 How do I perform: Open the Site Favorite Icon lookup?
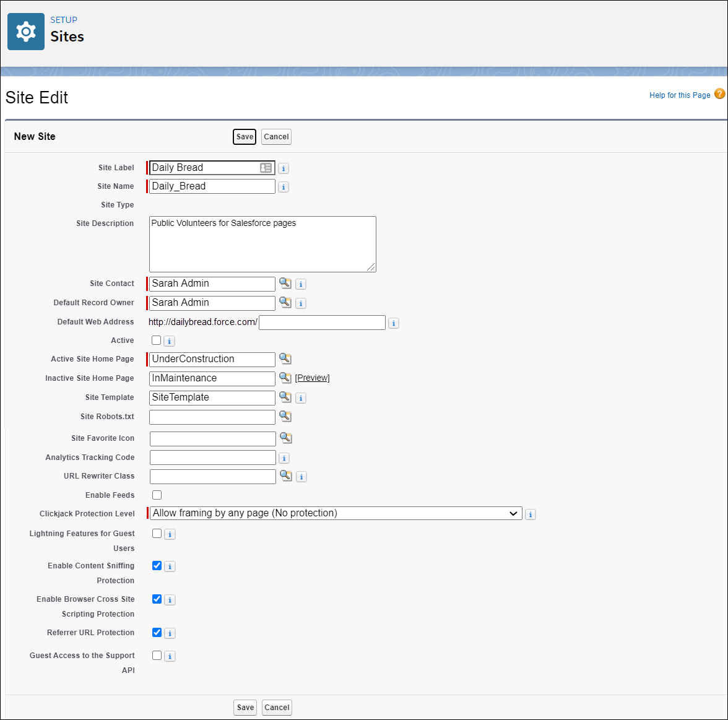pyautogui.click(x=285, y=438)
